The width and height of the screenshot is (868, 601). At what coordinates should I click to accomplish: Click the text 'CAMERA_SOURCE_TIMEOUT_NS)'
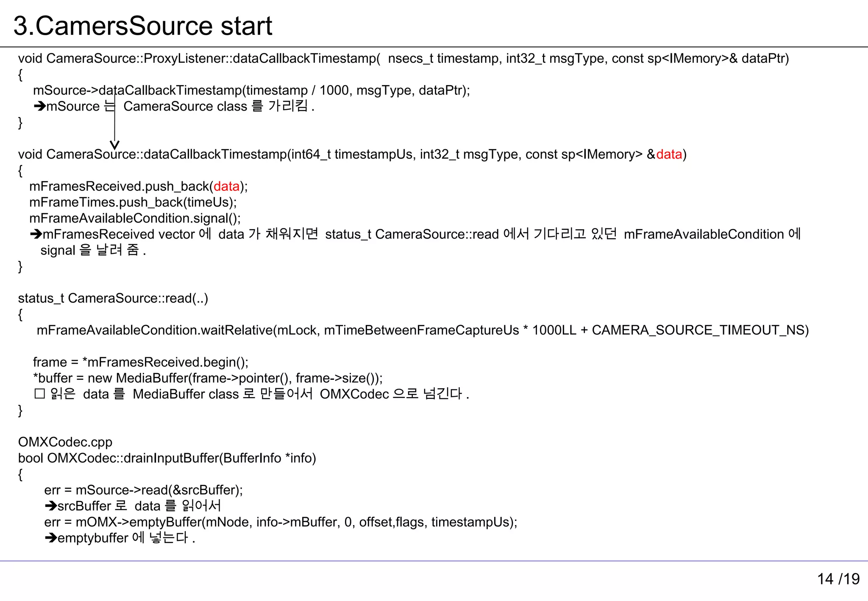click(700, 330)
